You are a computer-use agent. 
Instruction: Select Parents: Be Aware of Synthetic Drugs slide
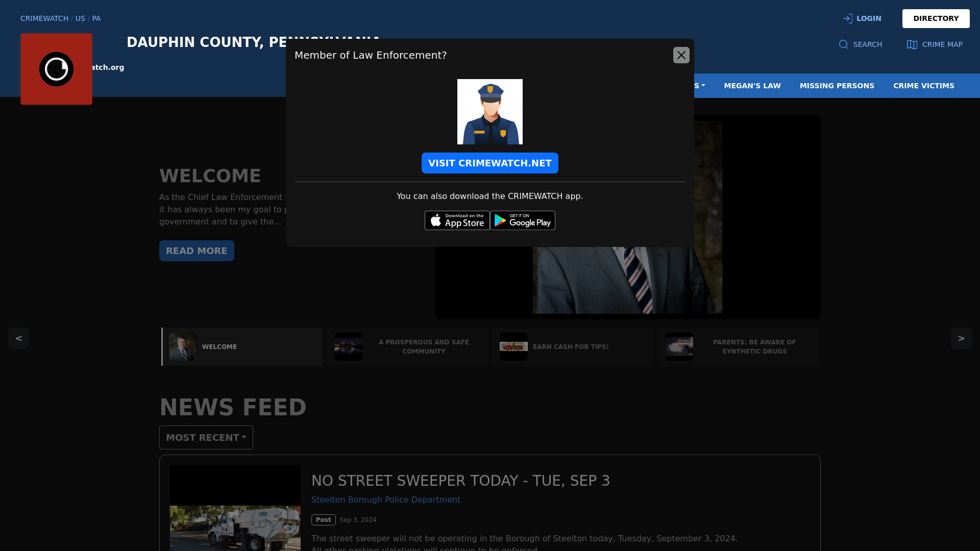tap(738, 347)
